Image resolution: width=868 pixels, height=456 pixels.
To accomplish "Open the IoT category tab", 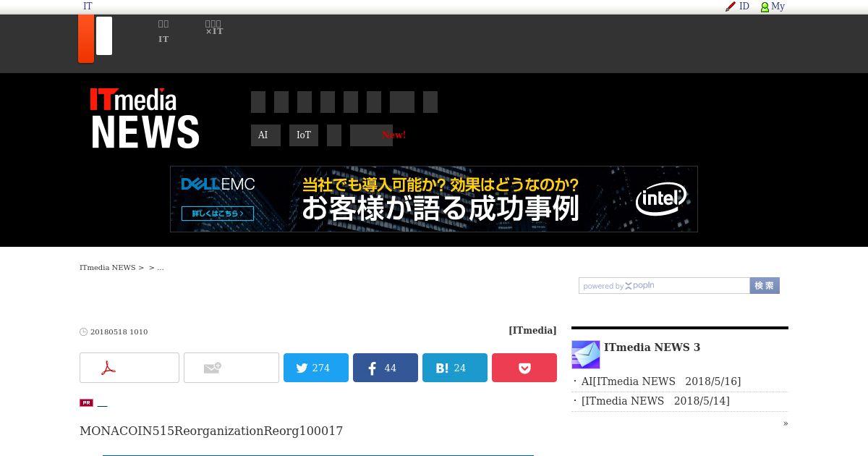I will click(304, 135).
